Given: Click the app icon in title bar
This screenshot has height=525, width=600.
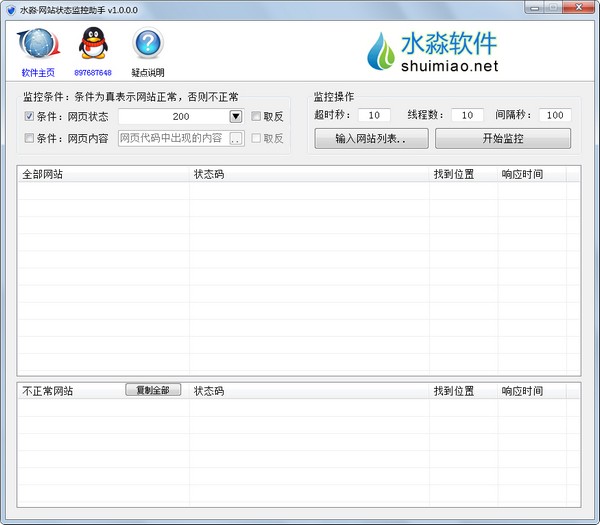Looking at the screenshot, I should (10, 8).
